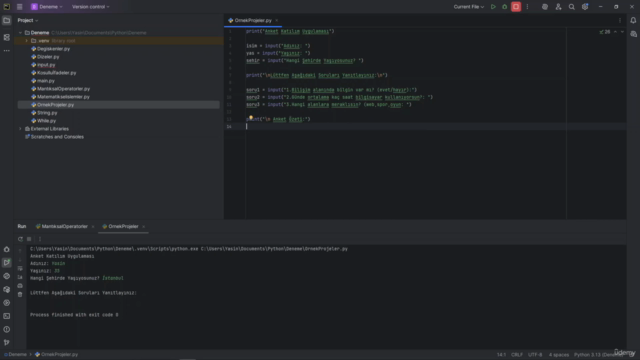The height and width of the screenshot is (360, 640).
Task: Click OrnekProjeler.py breadcrumb in status bar
Action: click(x=56, y=355)
